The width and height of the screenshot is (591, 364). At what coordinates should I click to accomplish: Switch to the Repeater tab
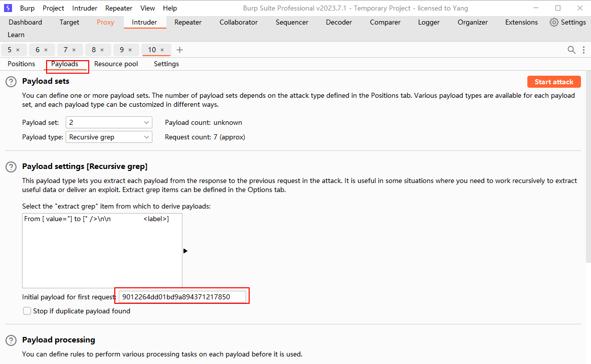(188, 22)
